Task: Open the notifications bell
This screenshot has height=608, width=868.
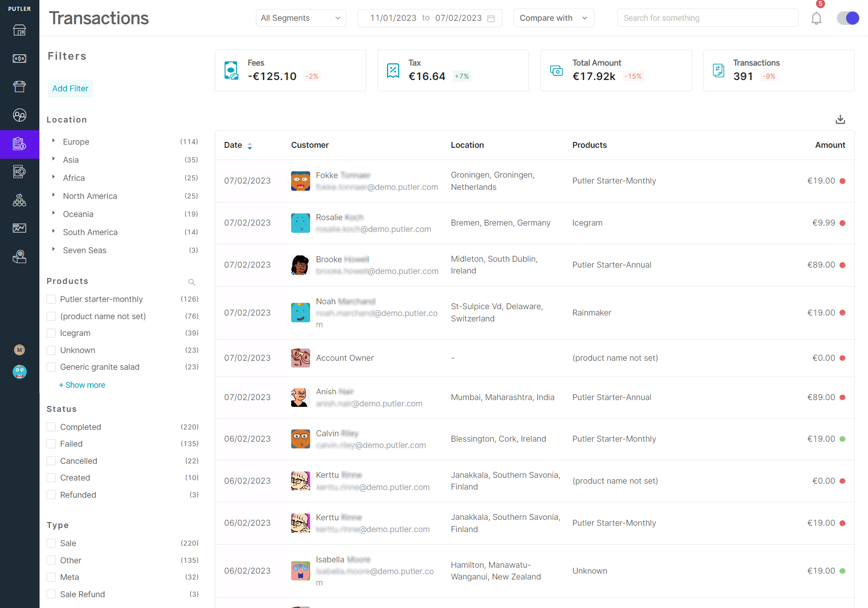Action: [x=816, y=18]
